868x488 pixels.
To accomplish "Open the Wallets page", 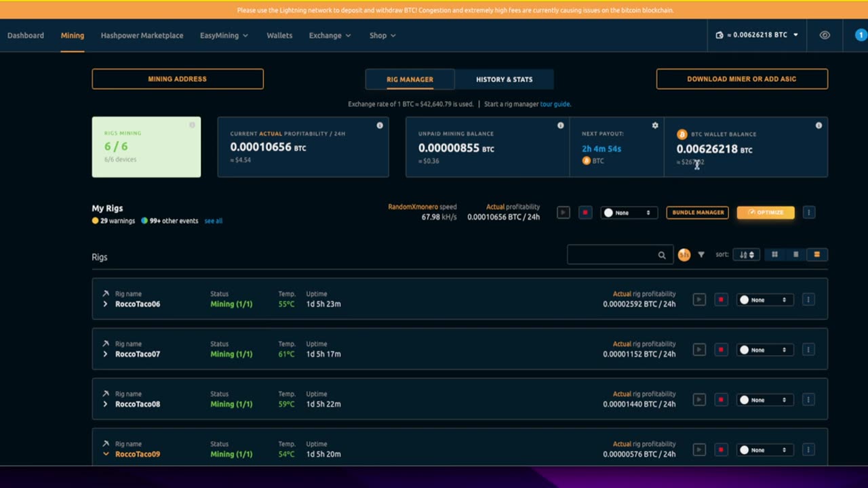I will pos(279,35).
